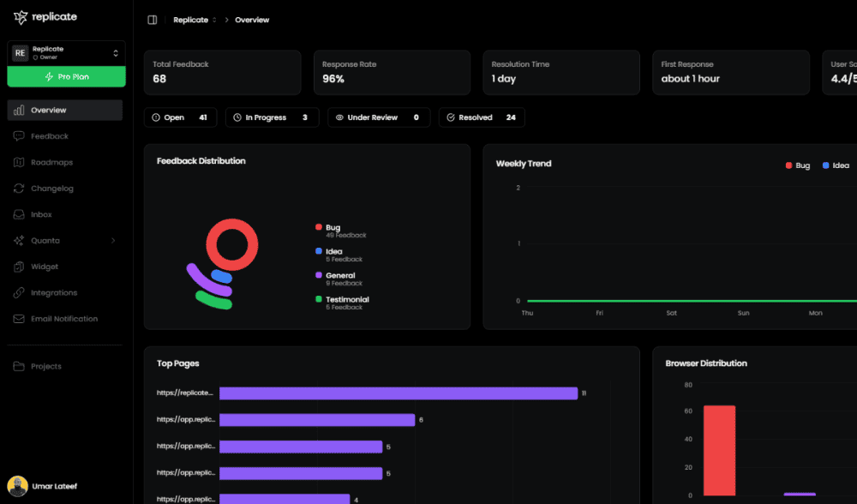Viewport: 857px width, 504px height.
Task: Toggle Bug series in Weekly Trend legend
Action: [x=797, y=165]
